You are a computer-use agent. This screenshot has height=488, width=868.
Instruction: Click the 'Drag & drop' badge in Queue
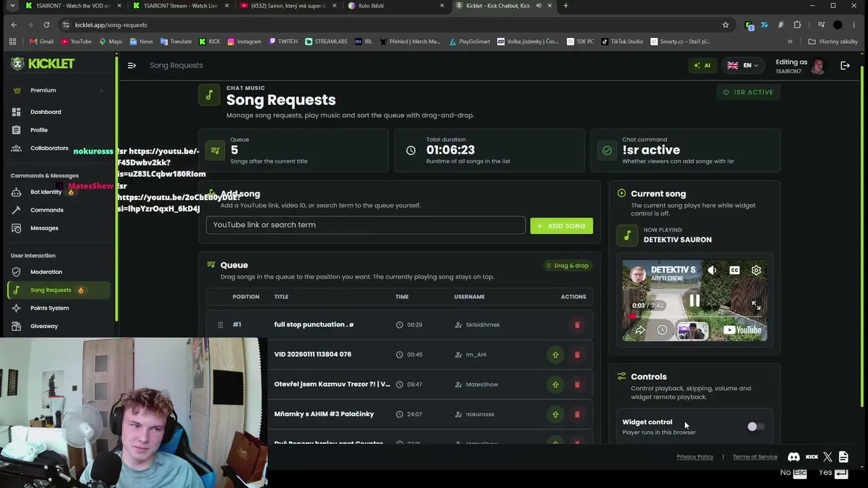(567, 266)
